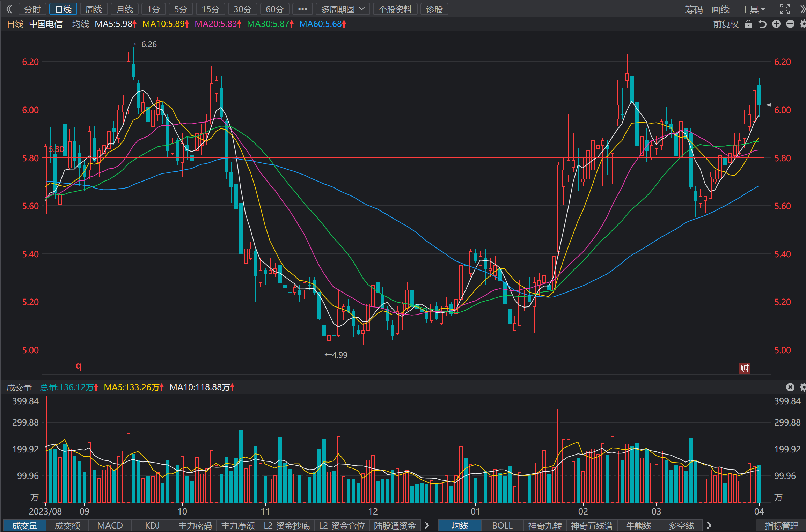Switch sub-chart to KDJ
The image size is (806, 532).
(152, 525)
